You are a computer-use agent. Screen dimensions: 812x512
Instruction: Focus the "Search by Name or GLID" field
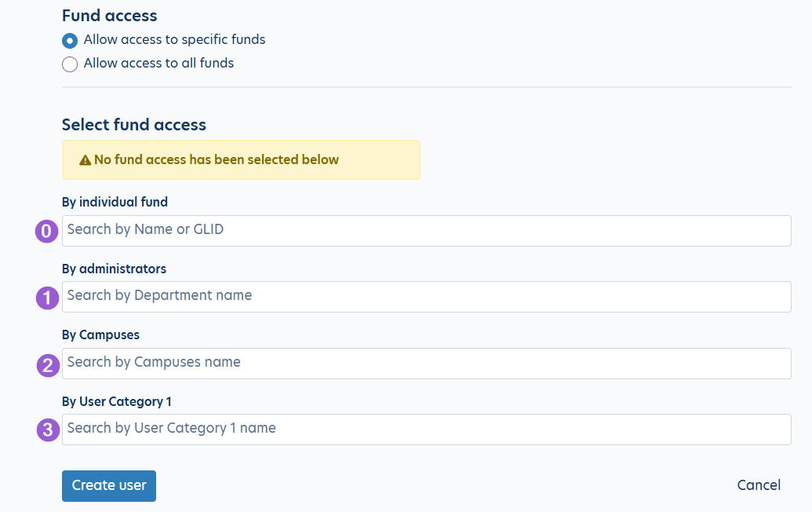(426, 231)
